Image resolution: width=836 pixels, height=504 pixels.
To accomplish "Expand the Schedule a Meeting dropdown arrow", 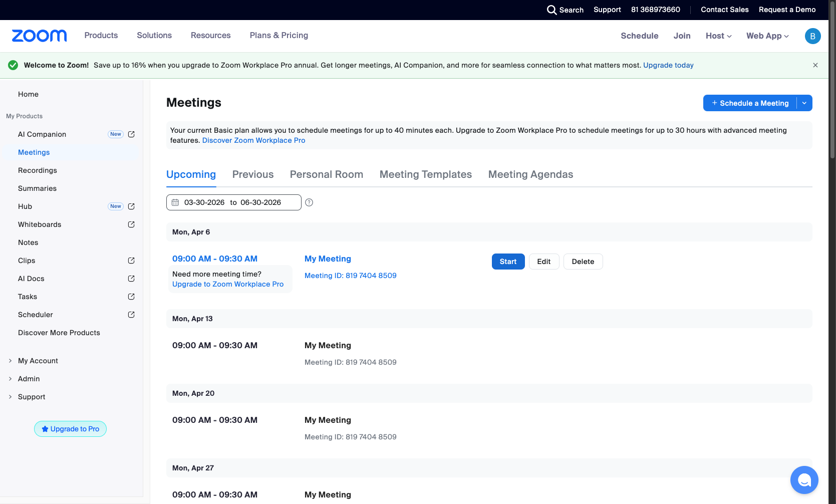I will point(804,103).
